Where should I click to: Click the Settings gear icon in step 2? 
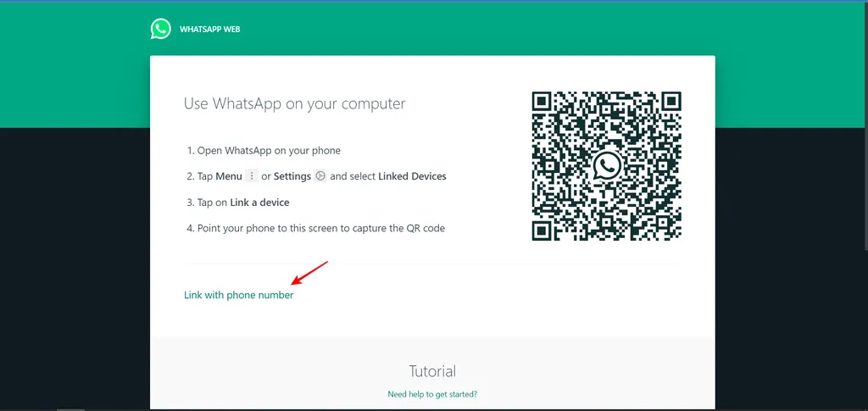(x=320, y=176)
